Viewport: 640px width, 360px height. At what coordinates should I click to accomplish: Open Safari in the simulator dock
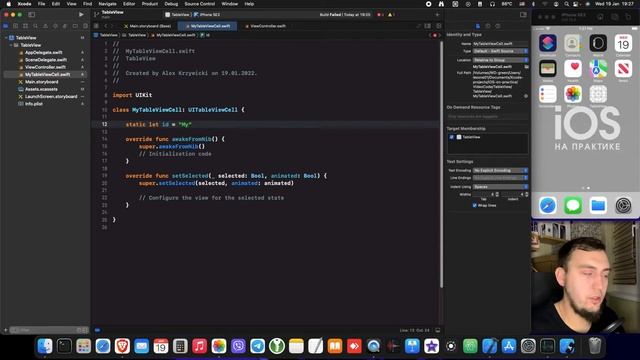pyautogui.click(x=547, y=206)
